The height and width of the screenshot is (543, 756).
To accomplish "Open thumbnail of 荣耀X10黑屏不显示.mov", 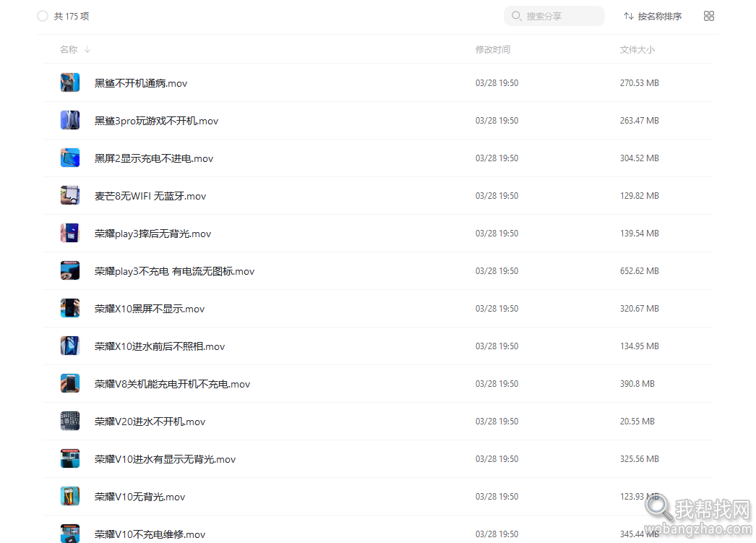I will click(70, 308).
